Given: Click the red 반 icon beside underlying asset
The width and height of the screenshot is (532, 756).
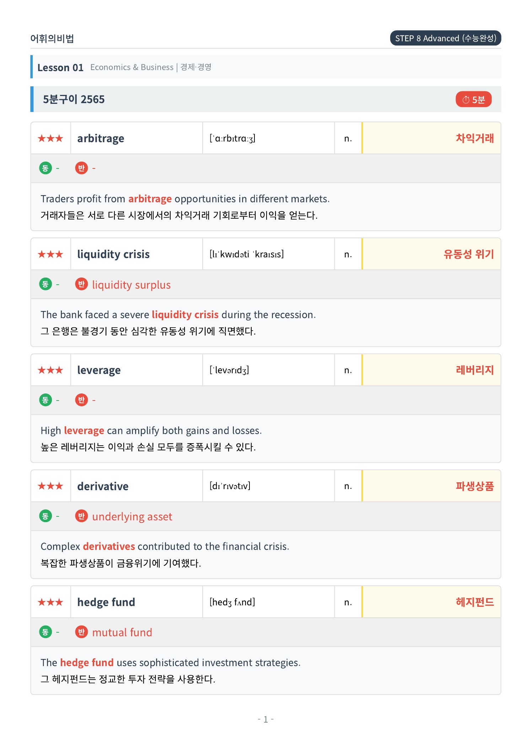Looking at the screenshot, I should (81, 516).
